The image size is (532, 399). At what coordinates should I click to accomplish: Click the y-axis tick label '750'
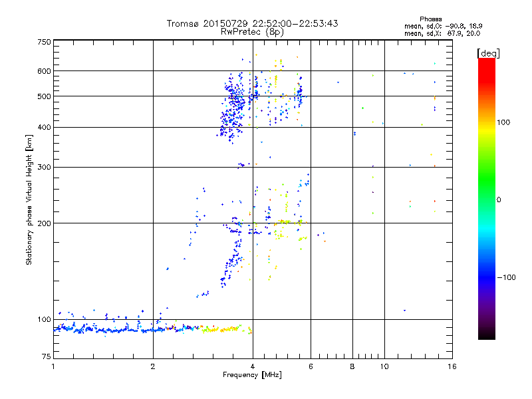tap(44, 42)
